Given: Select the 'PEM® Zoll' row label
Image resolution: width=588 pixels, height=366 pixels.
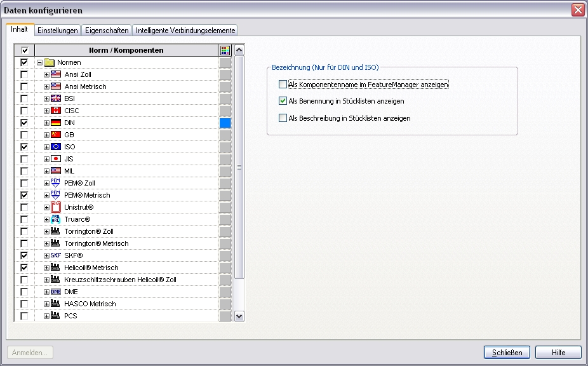Looking at the screenshot, I should coord(79,183).
